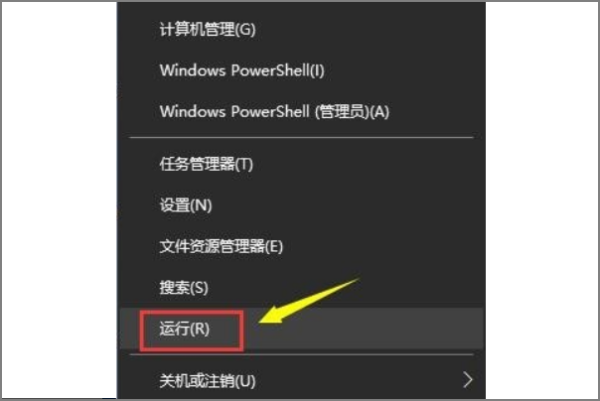Choose 搜索(S) menu entry

[184, 288]
